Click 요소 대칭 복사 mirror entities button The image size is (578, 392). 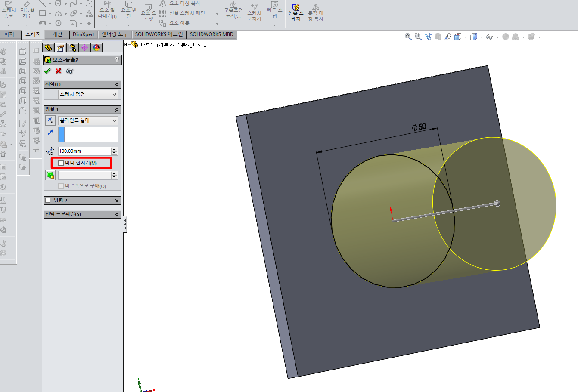180,3
